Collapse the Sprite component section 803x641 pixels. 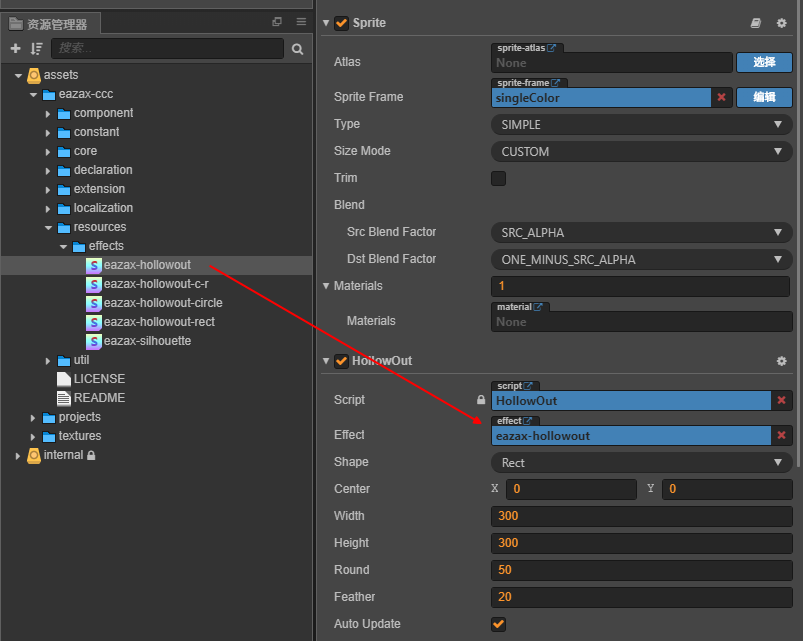pos(326,23)
